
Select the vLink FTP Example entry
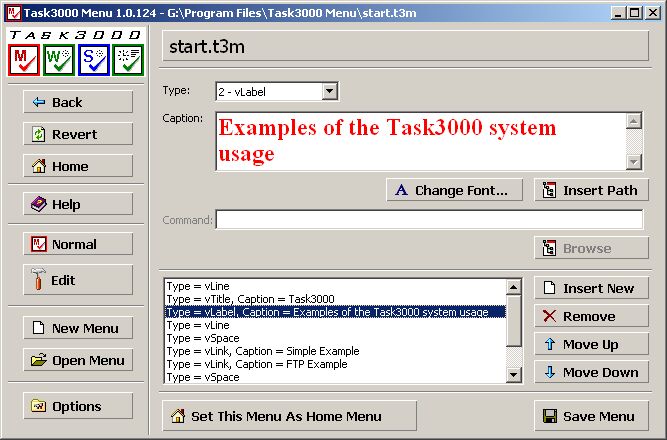coord(257,364)
